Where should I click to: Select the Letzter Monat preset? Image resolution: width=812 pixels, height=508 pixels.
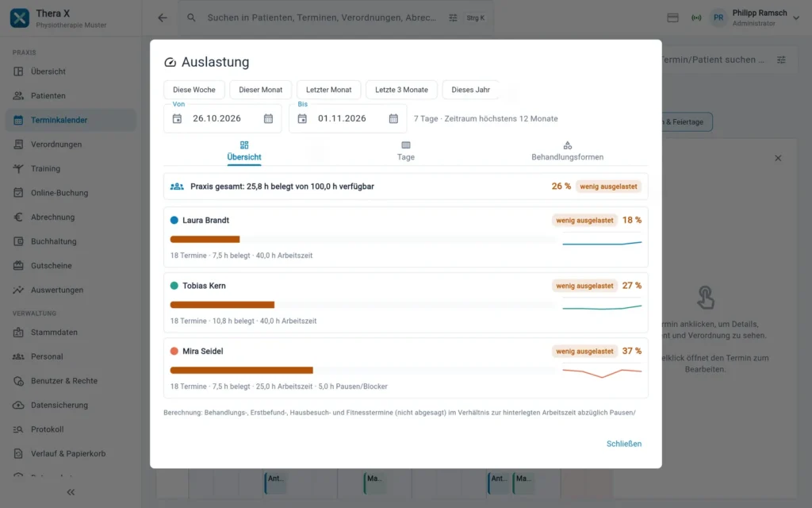click(x=329, y=90)
